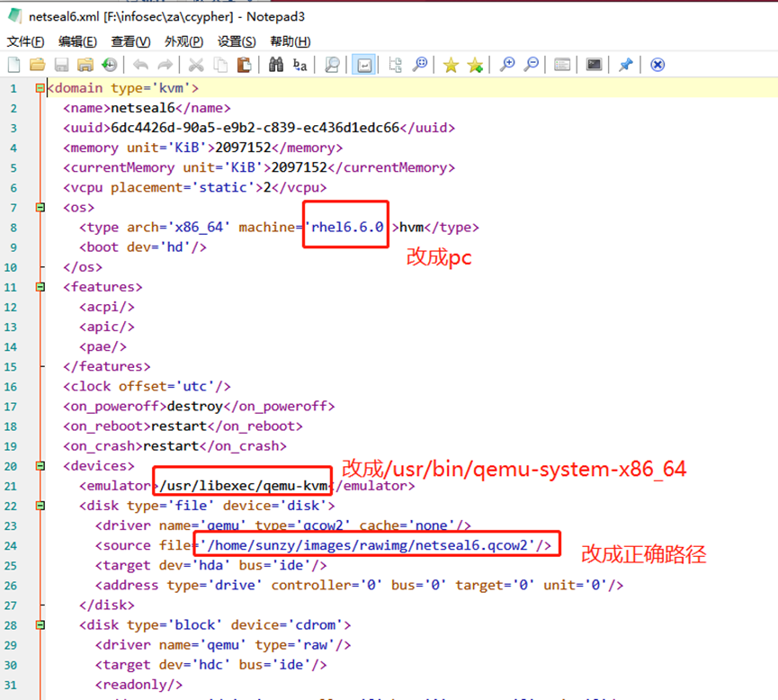Click the target dev 'hdc' value
This screenshot has width=778, height=700.
[x=215, y=664]
